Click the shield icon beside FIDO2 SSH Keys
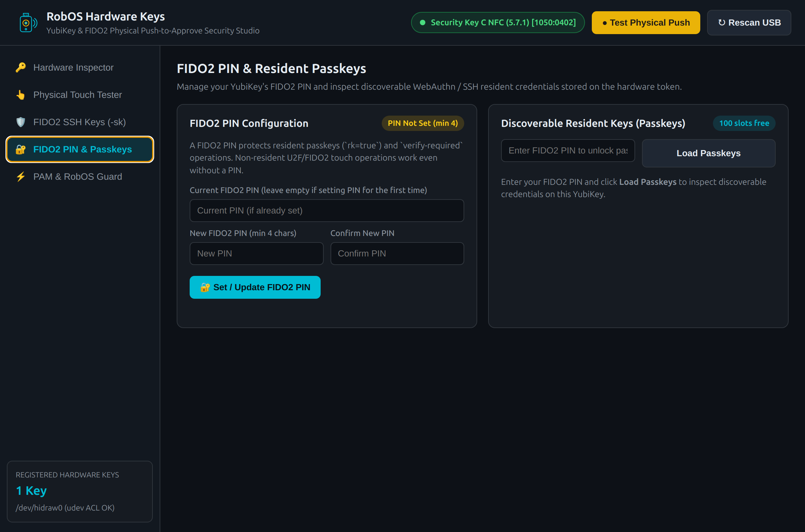 (x=21, y=122)
